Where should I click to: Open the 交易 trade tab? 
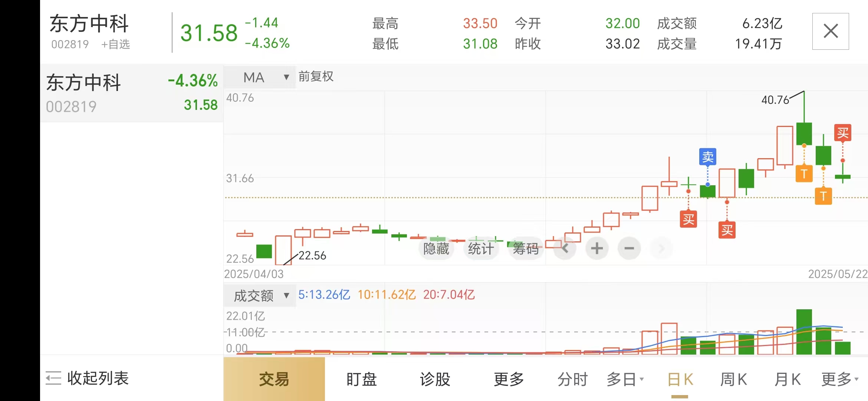(274, 379)
